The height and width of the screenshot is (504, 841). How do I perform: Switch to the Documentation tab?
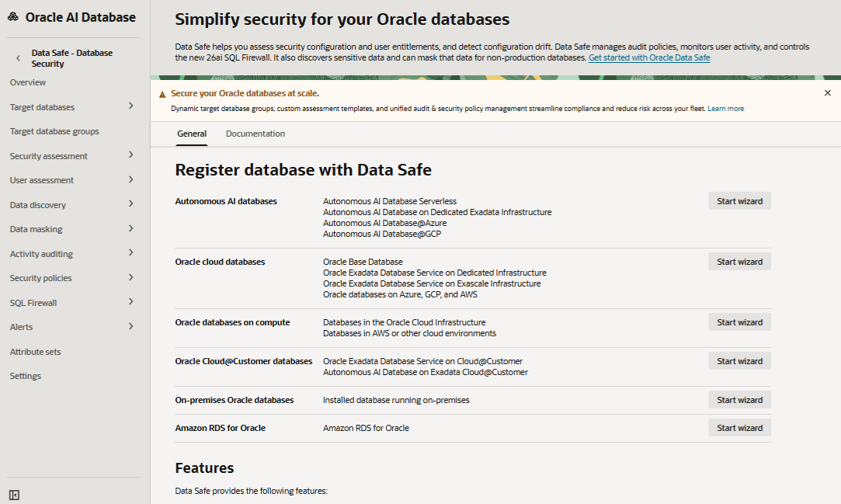pos(255,134)
